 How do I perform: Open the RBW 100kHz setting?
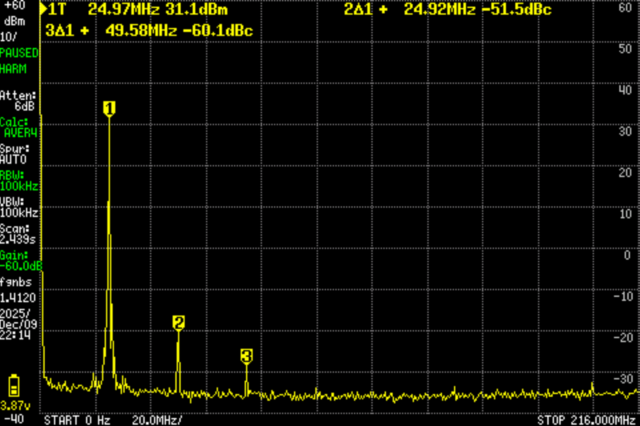click(20, 181)
